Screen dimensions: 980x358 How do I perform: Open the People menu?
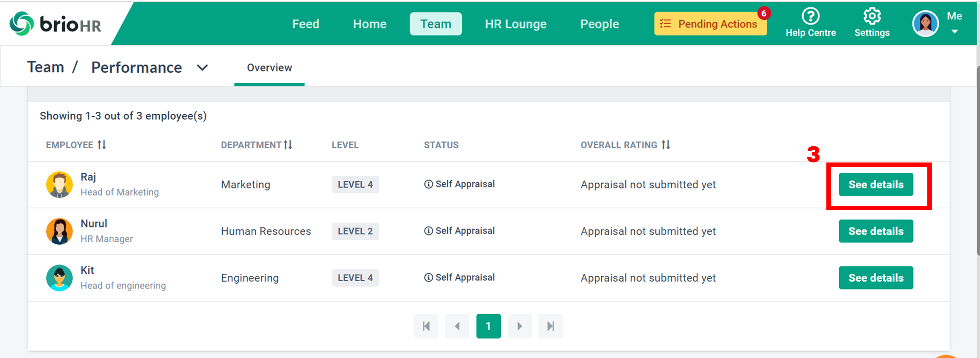(599, 24)
